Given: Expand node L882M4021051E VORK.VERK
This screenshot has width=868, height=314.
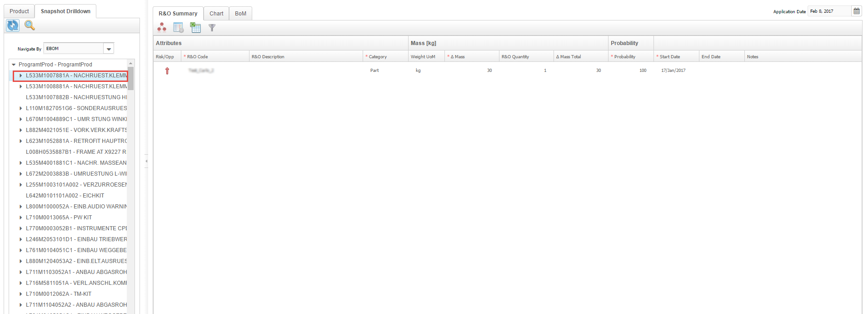Looking at the screenshot, I should [x=21, y=130].
